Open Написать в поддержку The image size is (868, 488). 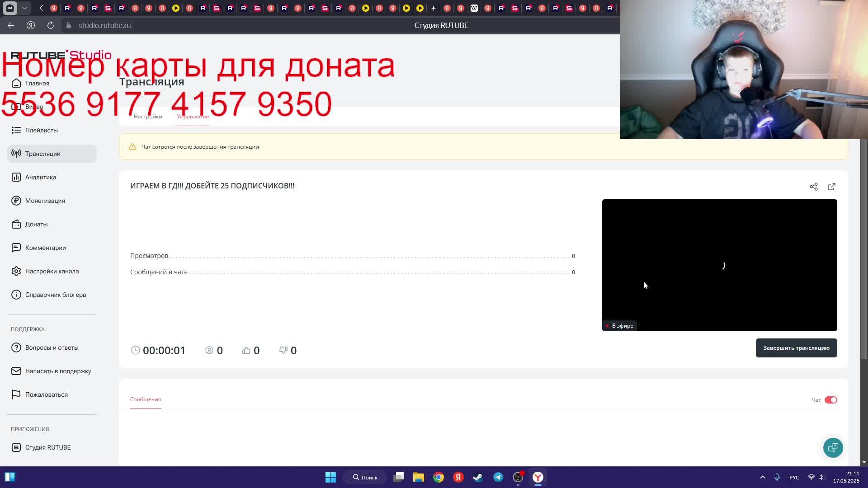point(59,371)
